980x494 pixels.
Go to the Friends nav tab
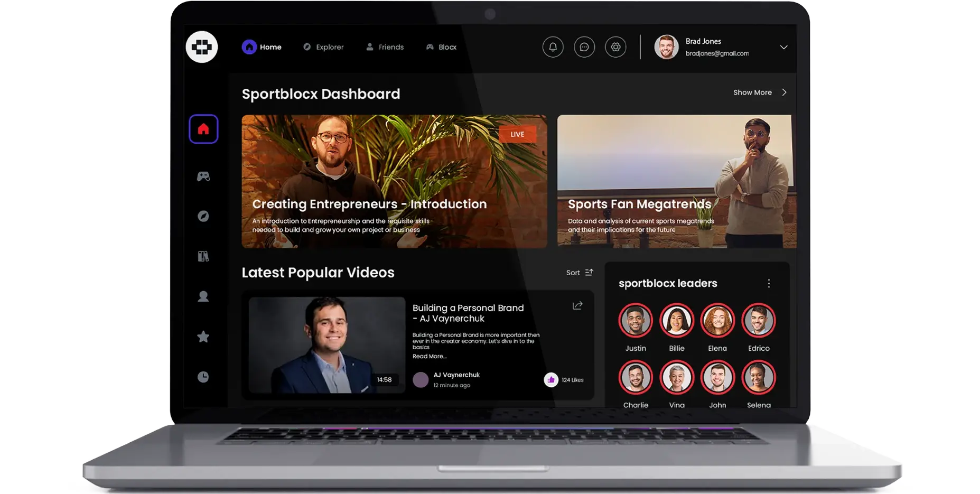pyautogui.click(x=385, y=47)
